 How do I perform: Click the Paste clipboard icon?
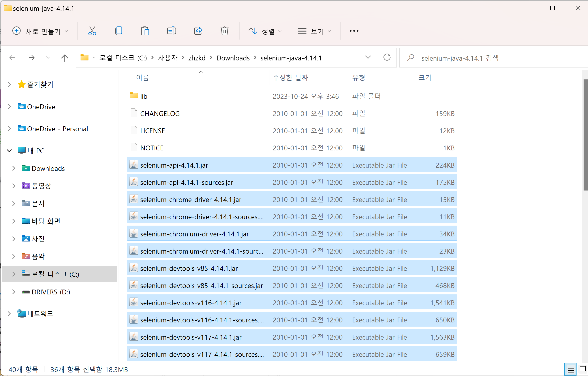click(145, 31)
